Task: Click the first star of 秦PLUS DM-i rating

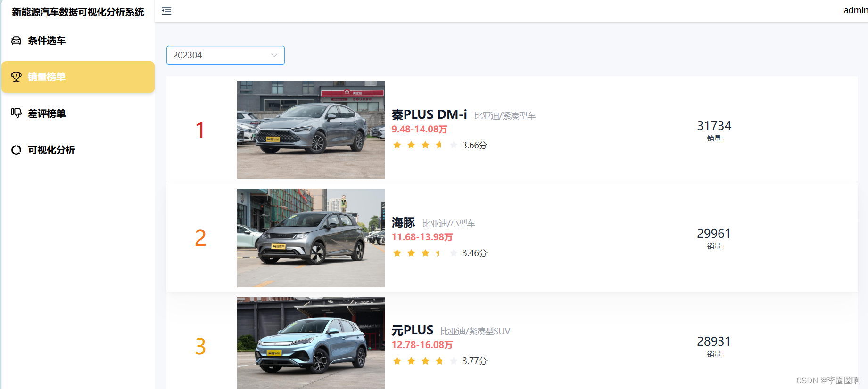Action: coord(397,145)
